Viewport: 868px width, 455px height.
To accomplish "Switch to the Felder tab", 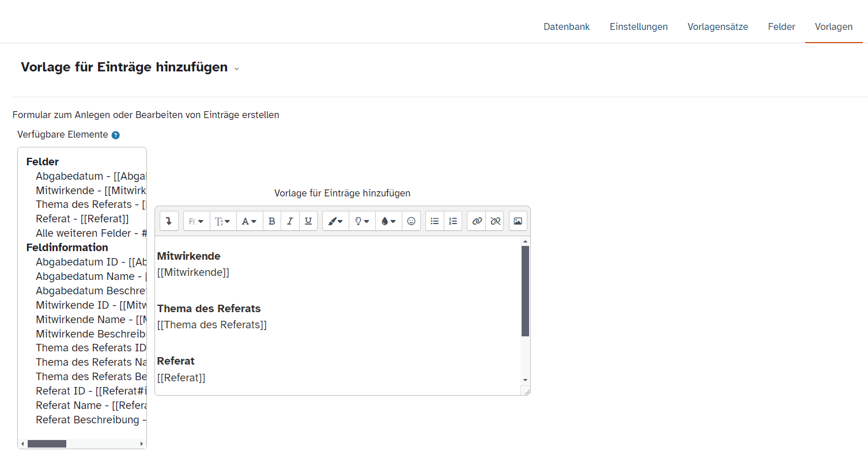I will pos(781,27).
